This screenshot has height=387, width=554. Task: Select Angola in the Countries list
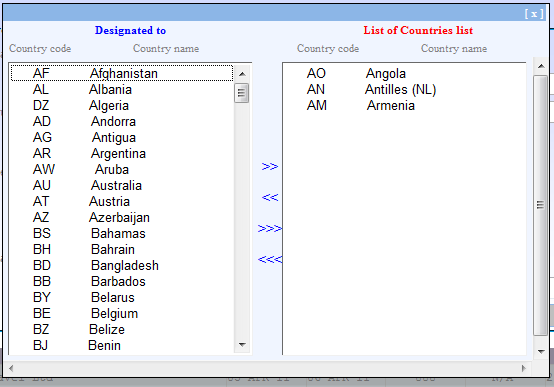(404, 73)
